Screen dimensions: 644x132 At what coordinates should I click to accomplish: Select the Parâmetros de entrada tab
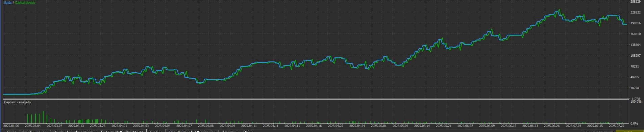pyautogui.click(x=74, y=131)
